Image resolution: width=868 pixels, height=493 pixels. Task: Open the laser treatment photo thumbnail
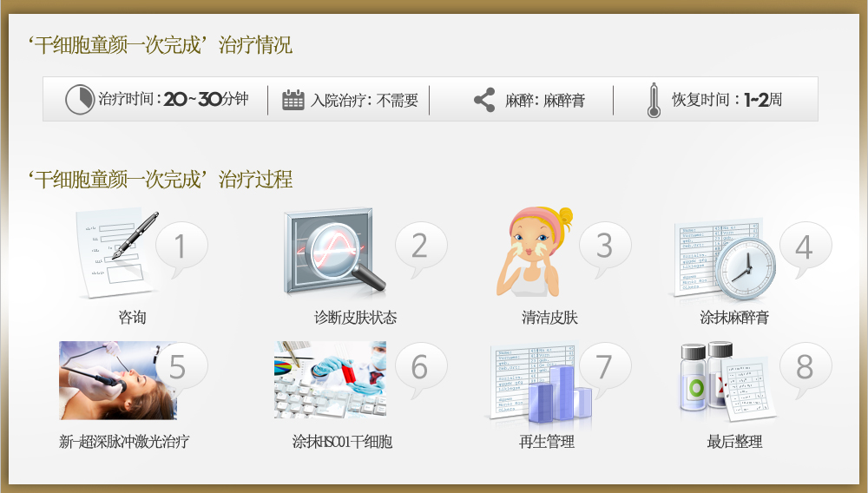coord(118,380)
